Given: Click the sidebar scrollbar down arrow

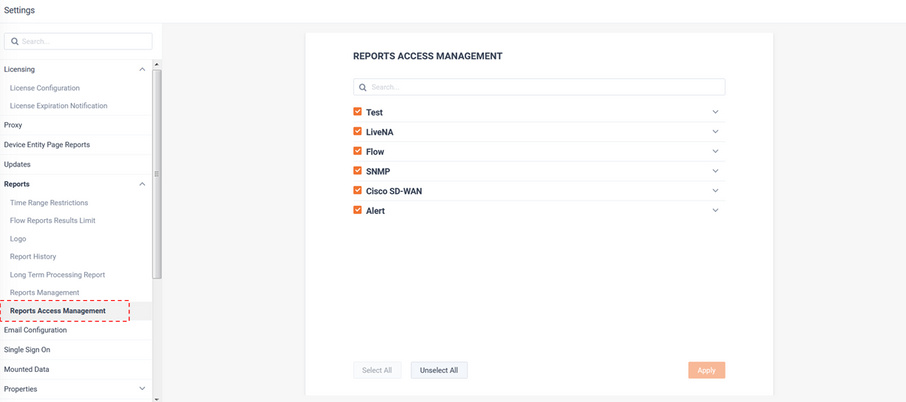Looking at the screenshot, I should coord(157,398).
